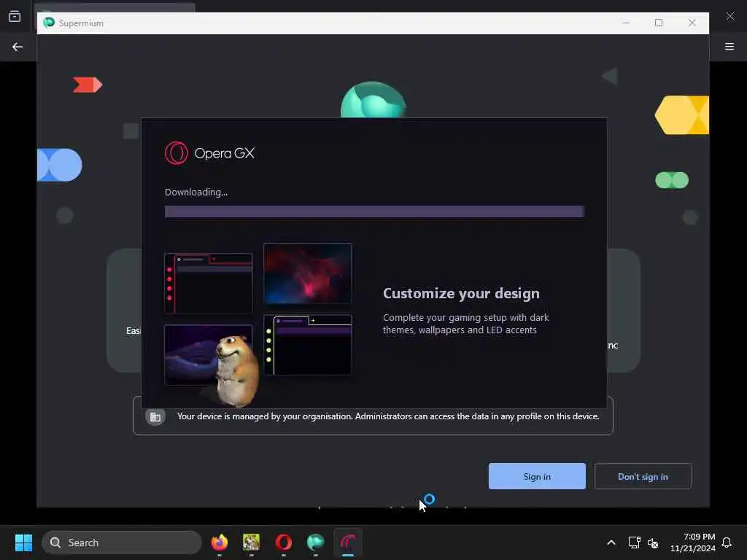The image size is (747, 560).
Task: Open the game app taskbar icon
Action: click(x=252, y=542)
